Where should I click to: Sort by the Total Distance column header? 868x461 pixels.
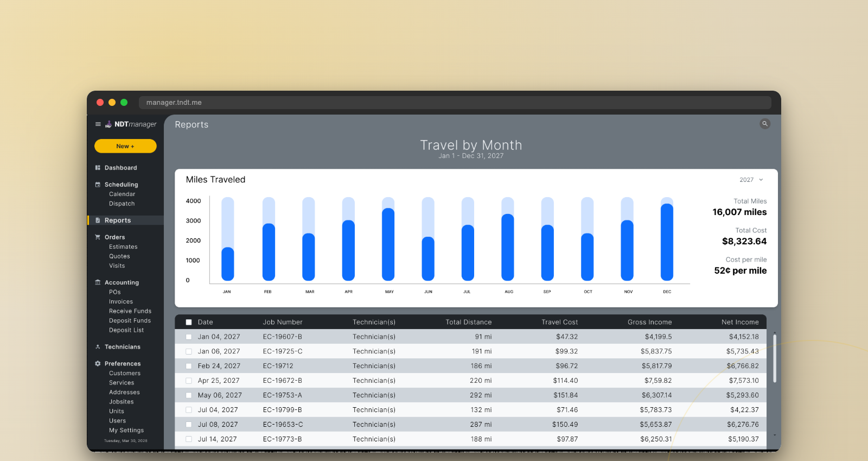[x=469, y=323]
